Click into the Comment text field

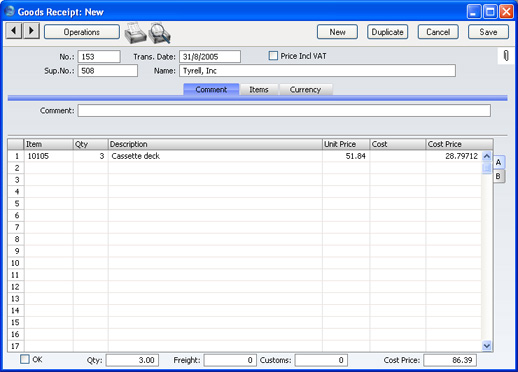284,111
